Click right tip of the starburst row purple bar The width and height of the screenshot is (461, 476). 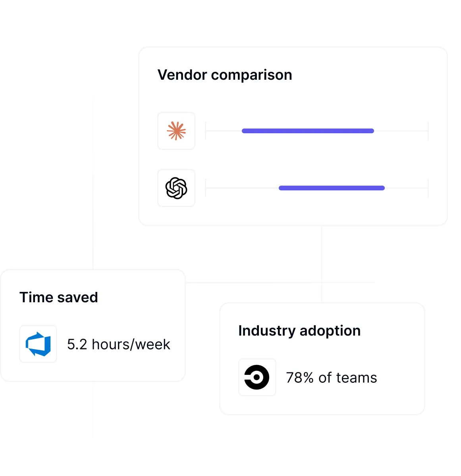tap(372, 131)
